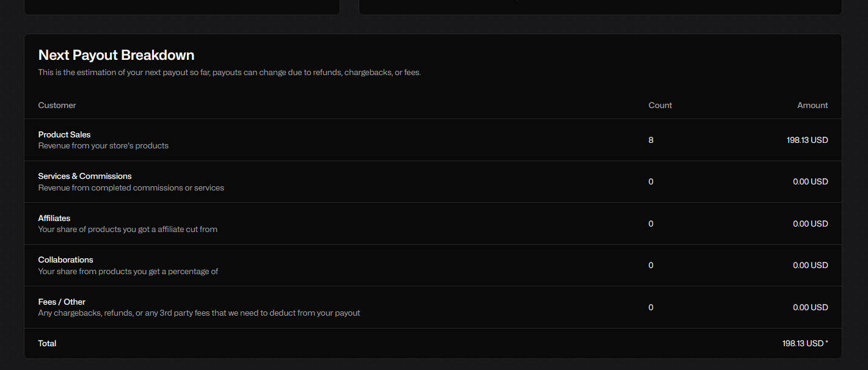Select the Product Sales row label
This screenshot has height=370, width=868.
(x=64, y=134)
